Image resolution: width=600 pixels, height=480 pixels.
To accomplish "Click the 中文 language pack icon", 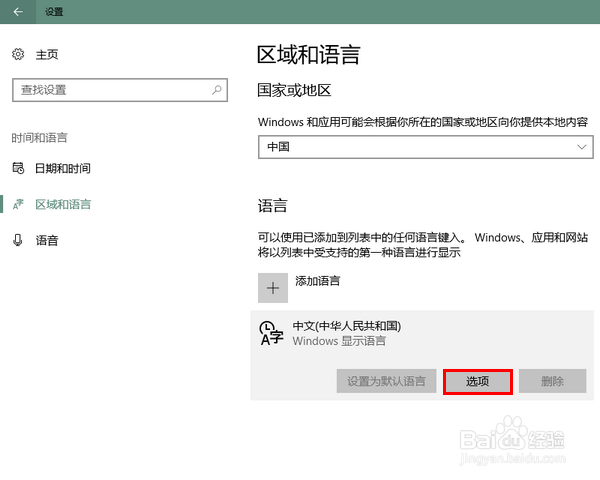I will [x=271, y=333].
